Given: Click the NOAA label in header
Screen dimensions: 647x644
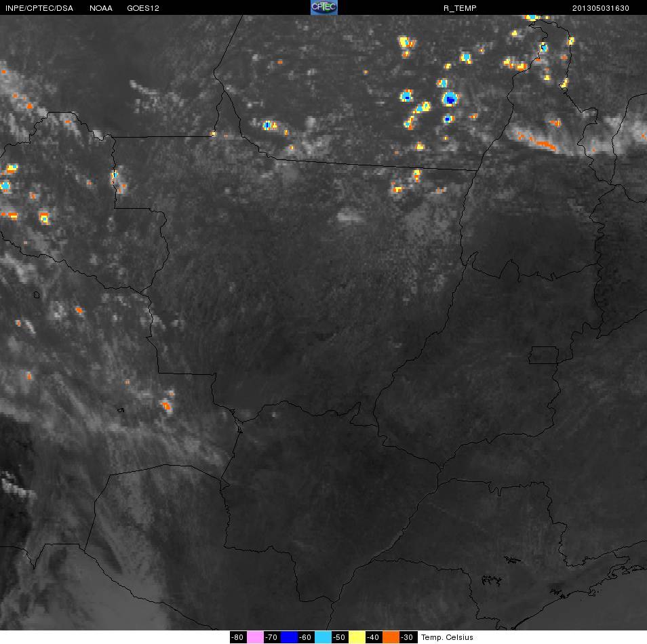Looking at the screenshot, I should [x=100, y=8].
